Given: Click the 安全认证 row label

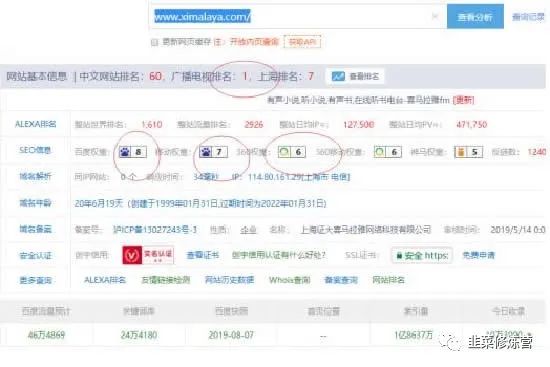Looking at the screenshot, I should pyautogui.click(x=35, y=255).
